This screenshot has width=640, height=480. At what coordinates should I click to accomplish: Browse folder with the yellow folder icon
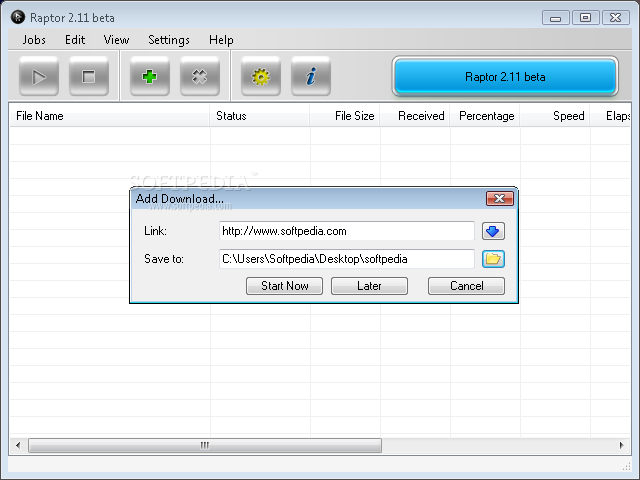click(x=493, y=259)
